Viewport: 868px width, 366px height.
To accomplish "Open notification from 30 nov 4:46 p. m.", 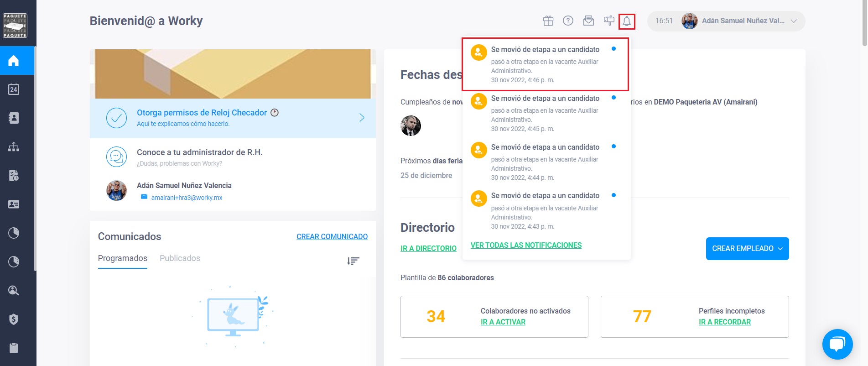I will click(546, 64).
